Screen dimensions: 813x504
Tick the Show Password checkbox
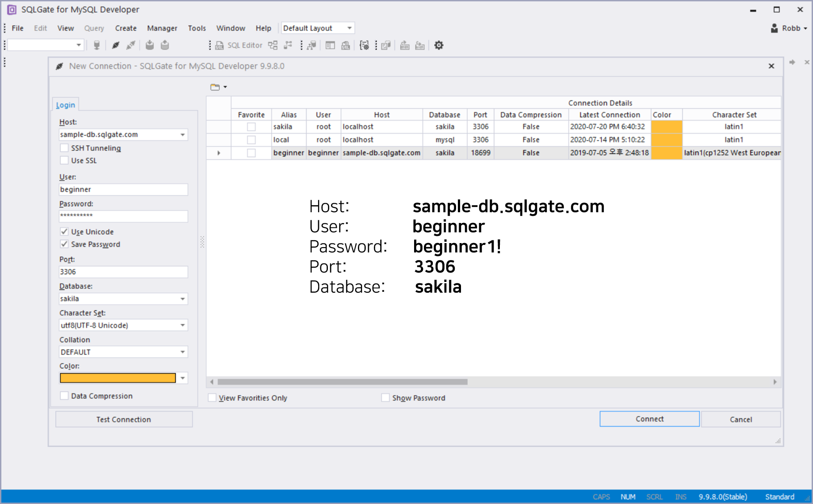[x=386, y=398]
